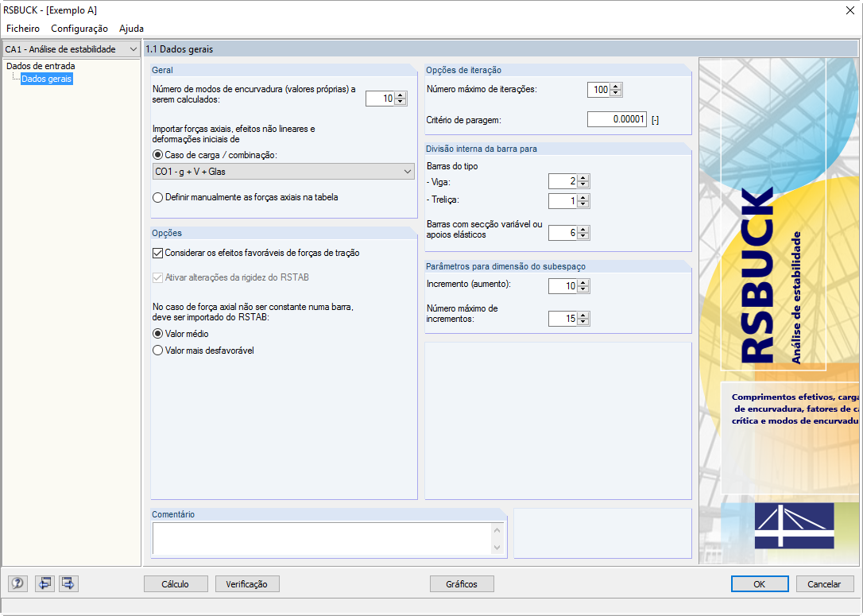Image resolution: width=863 pixels, height=616 pixels.
Task: Toggle Ativar alterações da rigidez do RSTAB
Action: (158, 277)
